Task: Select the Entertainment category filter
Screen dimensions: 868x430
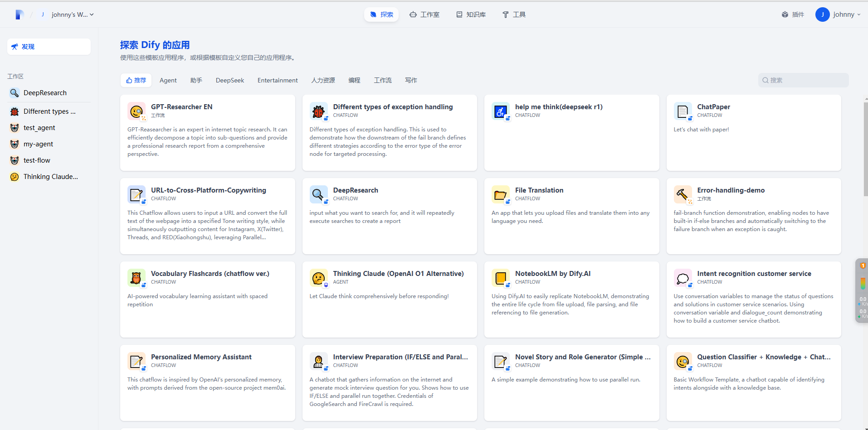Action: coord(278,80)
